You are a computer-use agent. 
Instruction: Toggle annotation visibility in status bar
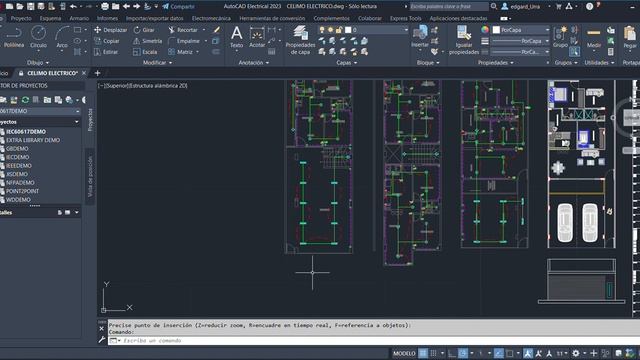coord(528,353)
